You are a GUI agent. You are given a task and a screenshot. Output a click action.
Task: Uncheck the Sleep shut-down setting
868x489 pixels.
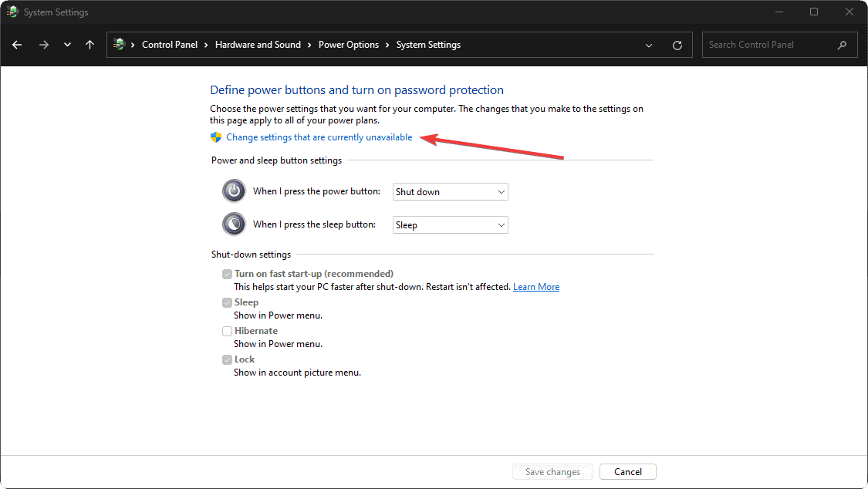click(227, 302)
